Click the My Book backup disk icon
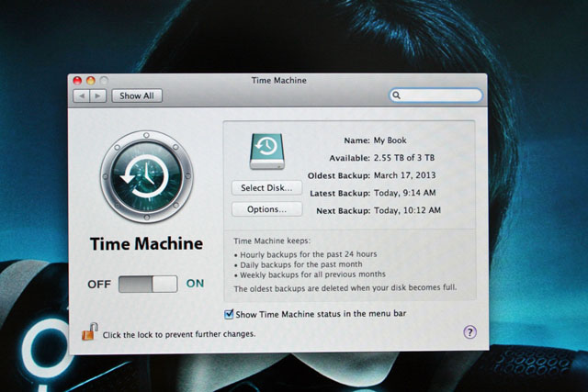 coord(267,151)
